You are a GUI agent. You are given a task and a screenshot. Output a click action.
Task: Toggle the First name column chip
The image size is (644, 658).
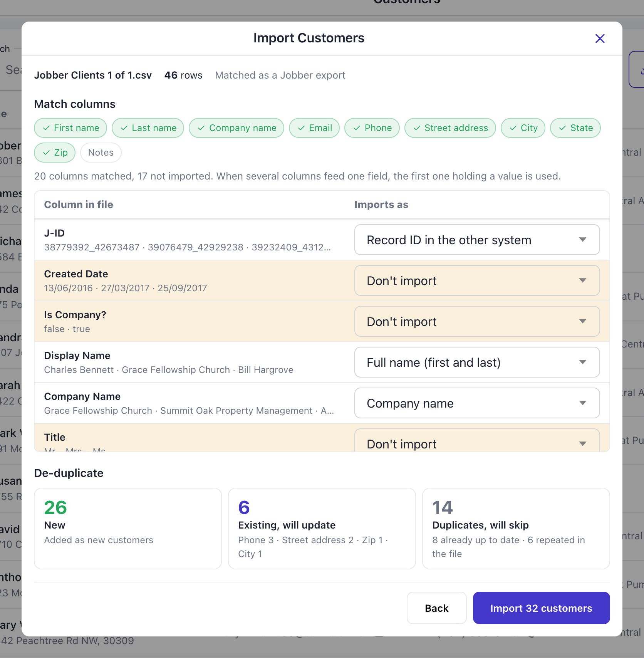coord(70,128)
